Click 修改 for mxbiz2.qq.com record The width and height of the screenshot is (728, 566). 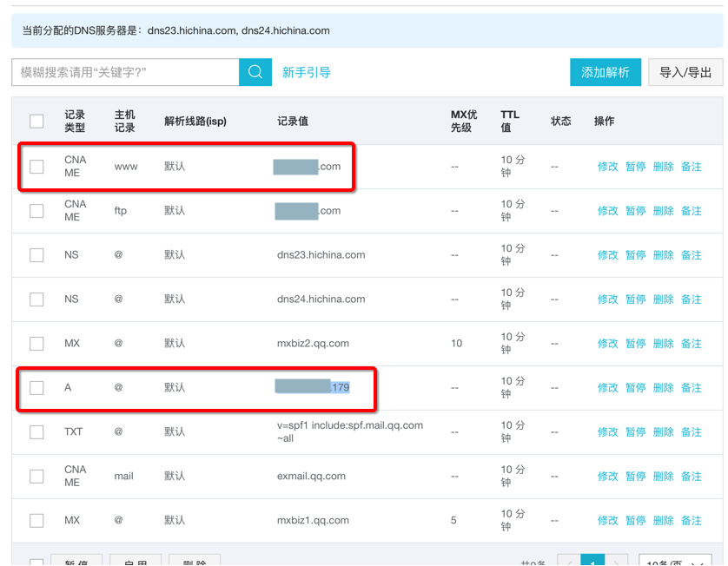[608, 343]
